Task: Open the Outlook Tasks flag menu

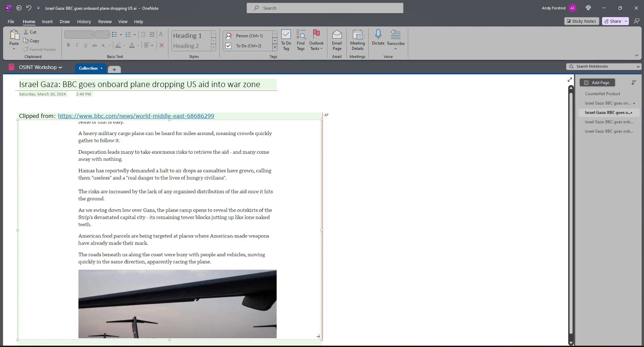Action: click(x=316, y=40)
